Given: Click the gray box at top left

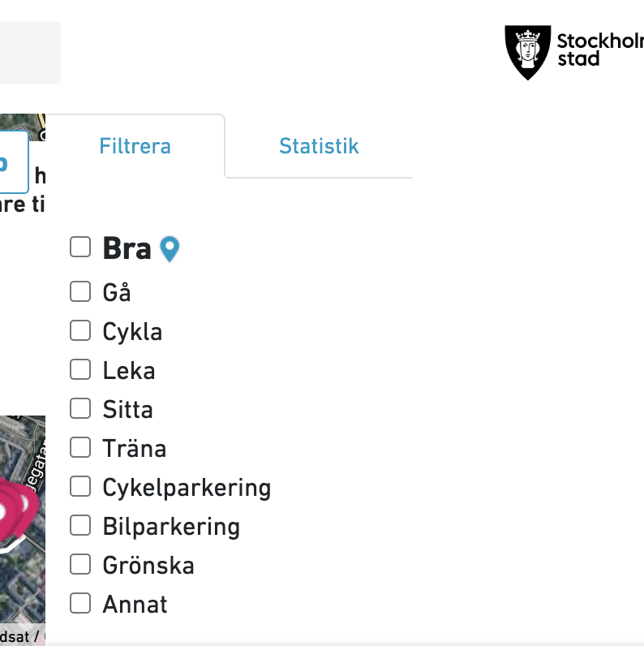Looking at the screenshot, I should pos(29,52).
